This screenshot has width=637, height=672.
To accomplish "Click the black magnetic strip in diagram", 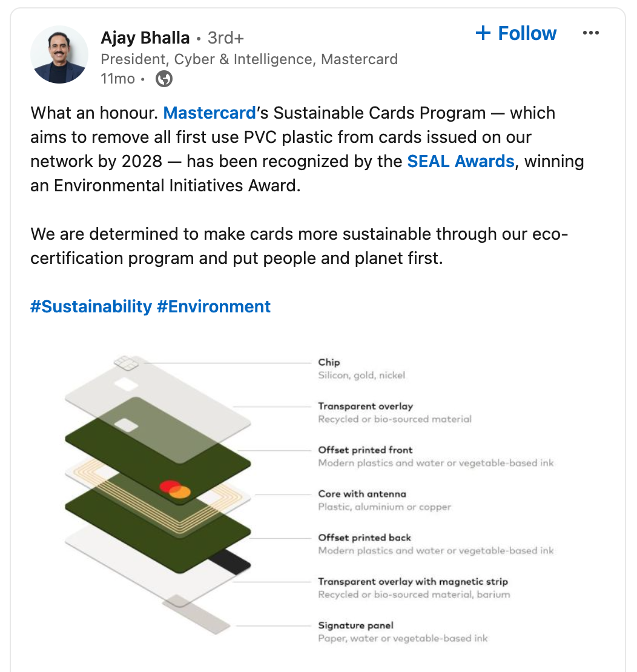I will (x=230, y=561).
